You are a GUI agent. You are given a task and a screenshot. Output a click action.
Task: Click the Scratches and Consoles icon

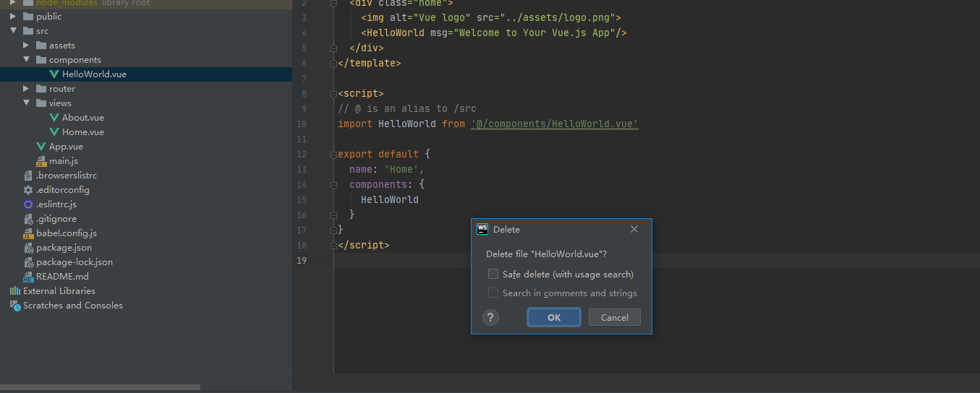tap(14, 305)
